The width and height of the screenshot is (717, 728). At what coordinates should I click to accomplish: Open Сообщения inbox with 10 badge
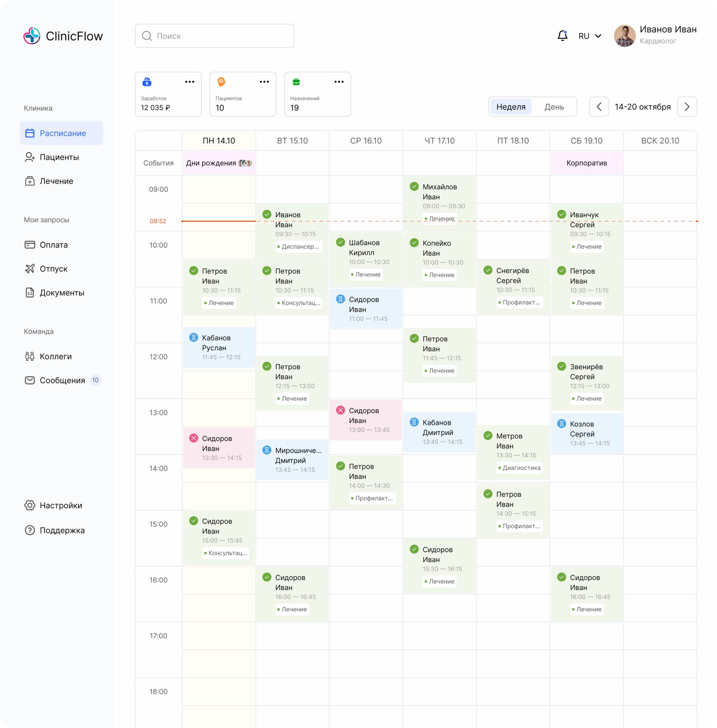62,380
